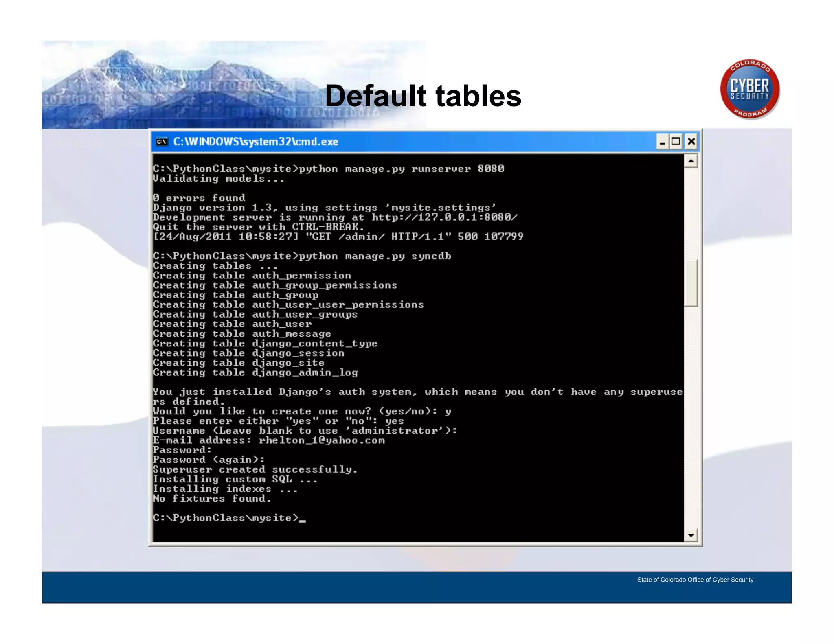Viewport: 834px width, 644px height.
Task: Click the GET /admin/ HTTP/1.1 500 log line
Action: coord(338,237)
